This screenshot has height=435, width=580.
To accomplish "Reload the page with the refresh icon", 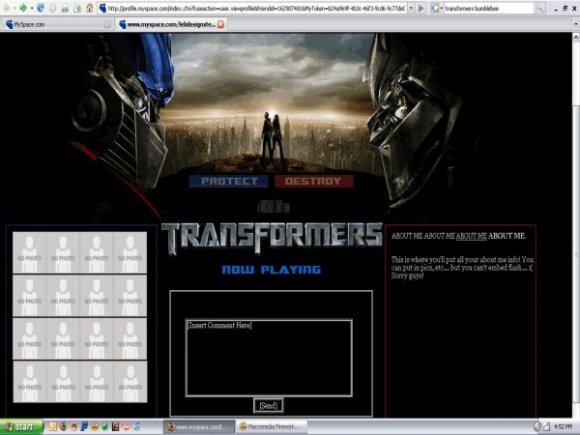I will coord(41,8).
